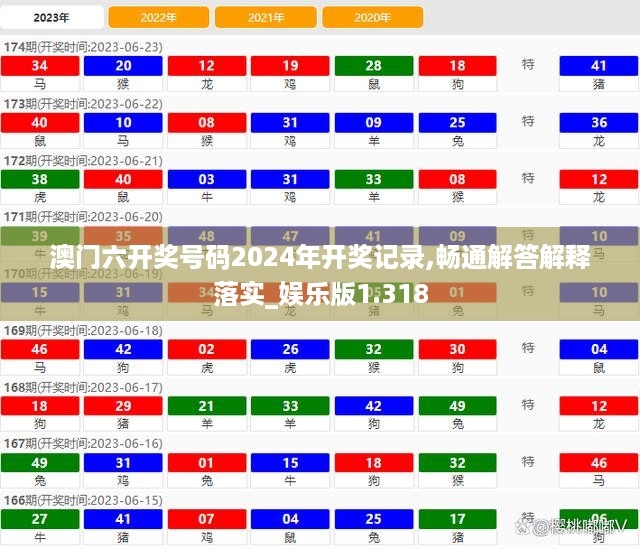
Task: Click green number 21 in period 168
Action: click(x=207, y=406)
